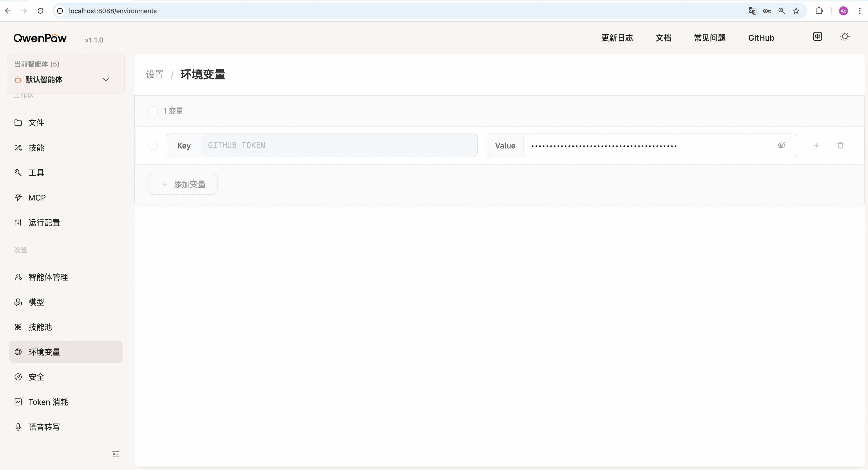Open the password key icon in address bar
This screenshot has width=868, height=470.
click(767, 11)
